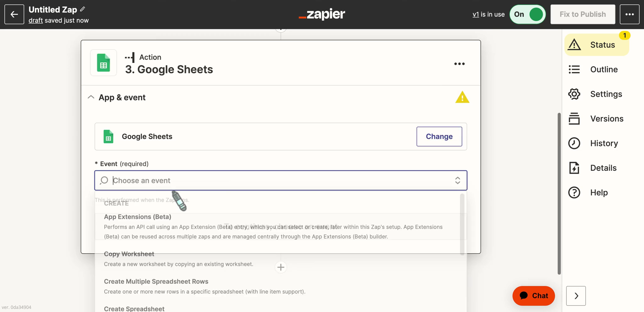This screenshot has height=312, width=644.
Task: Collapse the right sidebar with the chevron
Action: tap(576, 296)
